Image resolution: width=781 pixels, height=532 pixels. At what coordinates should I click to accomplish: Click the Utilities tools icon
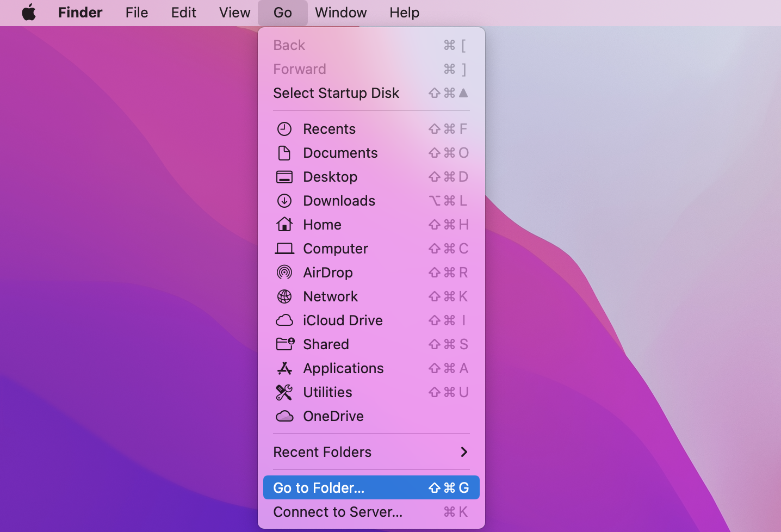284,392
